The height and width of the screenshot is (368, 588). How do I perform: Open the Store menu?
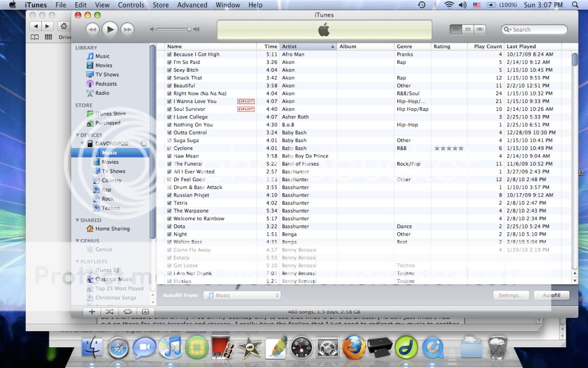point(161,5)
